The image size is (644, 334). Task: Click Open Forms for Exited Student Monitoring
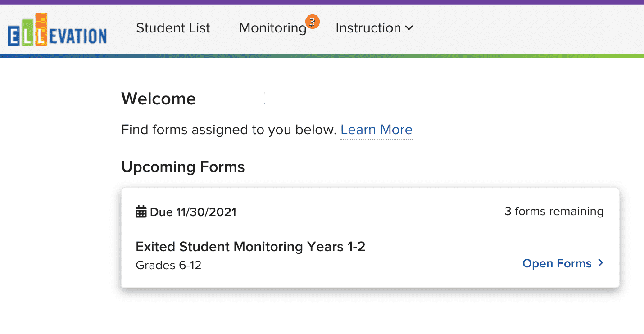557,263
